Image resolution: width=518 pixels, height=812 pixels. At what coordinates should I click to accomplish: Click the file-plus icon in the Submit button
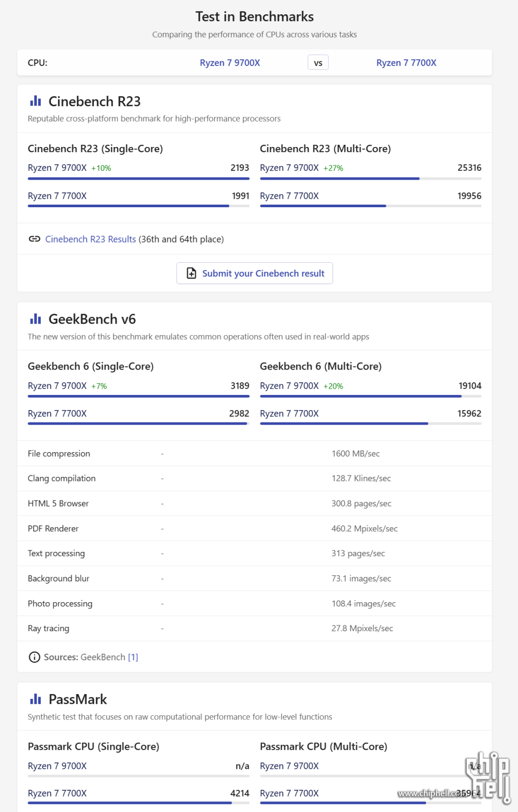(191, 273)
